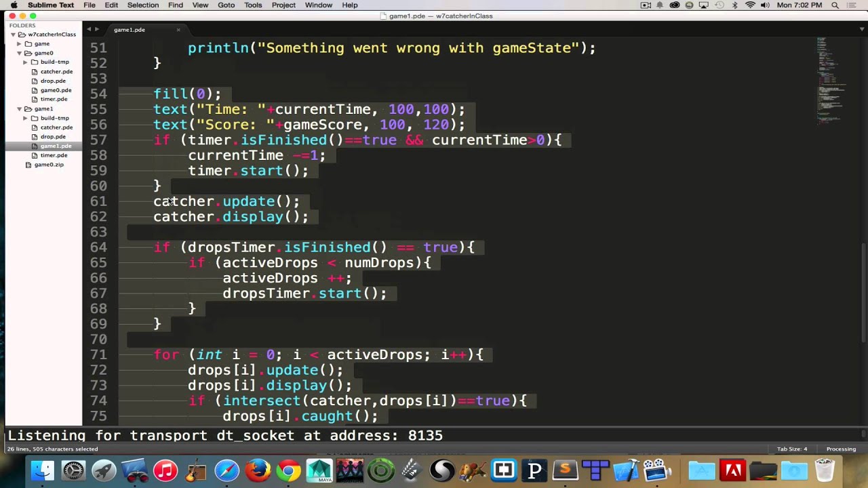This screenshot has width=868, height=488.
Task: Open System Preferences from the dock
Action: point(73,470)
